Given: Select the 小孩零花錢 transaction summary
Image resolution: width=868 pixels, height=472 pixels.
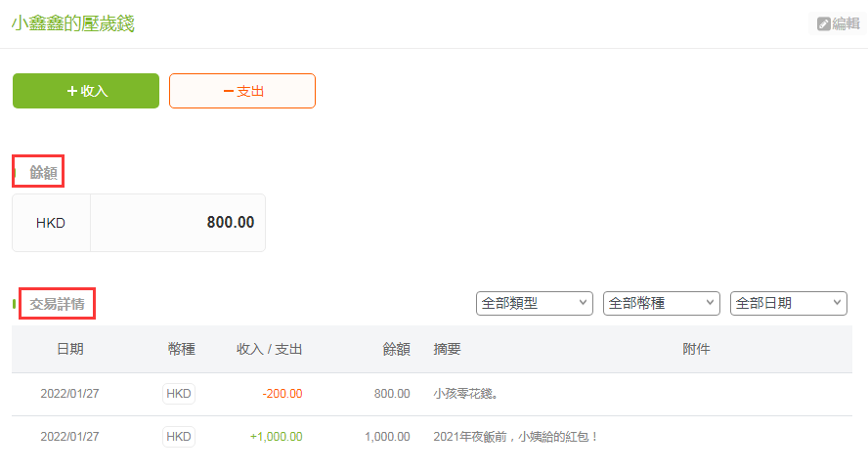Looking at the screenshot, I should 465,394.
